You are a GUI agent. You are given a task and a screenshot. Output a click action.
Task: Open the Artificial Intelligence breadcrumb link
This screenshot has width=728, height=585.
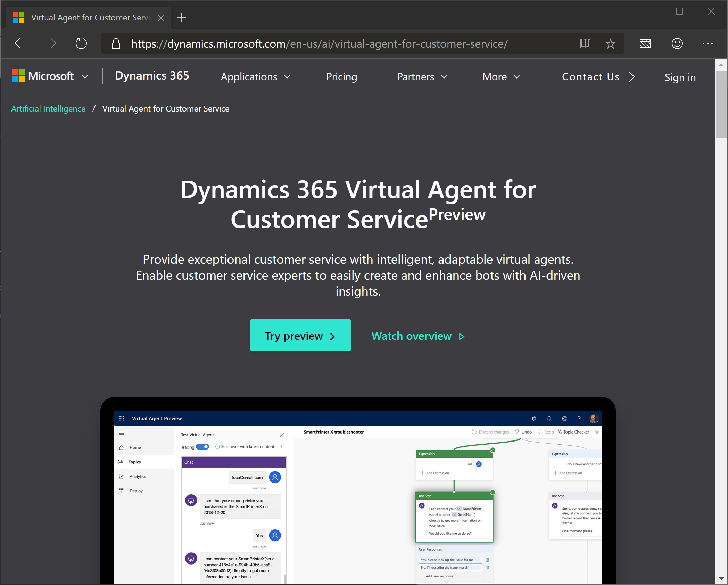(48, 109)
